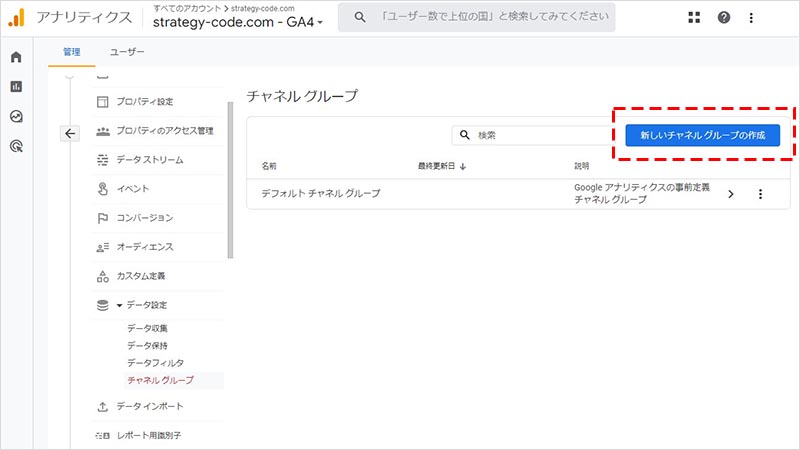Sort by 最終更新日 column header
The width and height of the screenshot is (800, 450).
pos(442,166)
